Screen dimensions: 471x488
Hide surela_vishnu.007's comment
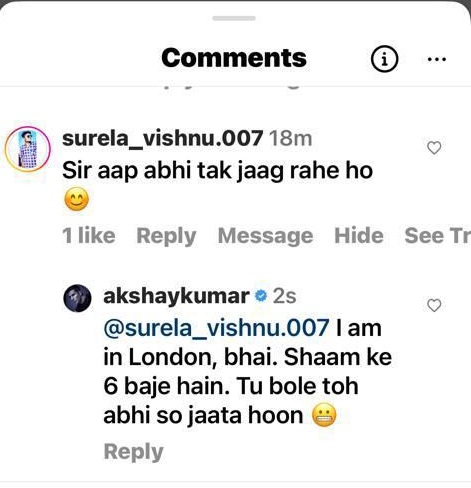point(359,236)
